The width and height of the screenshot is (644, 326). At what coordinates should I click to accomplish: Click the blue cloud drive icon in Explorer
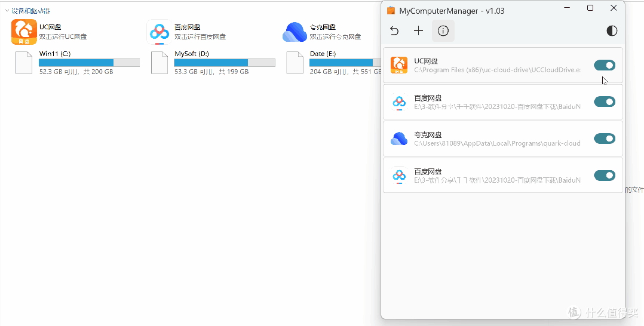pyautogui.click(x=295, y=32)
